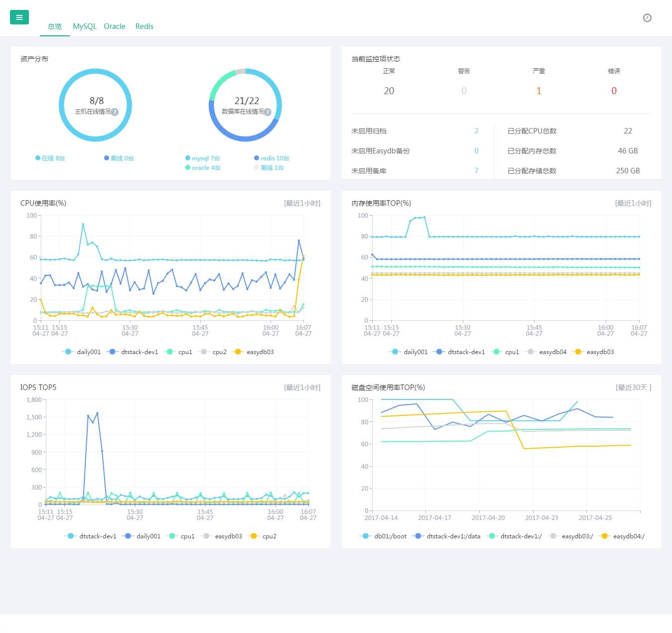Toggle daily001 series in CPU chart legend
Image resolution: width=672 pixels, height=633 pixels.
pos(81,352)
